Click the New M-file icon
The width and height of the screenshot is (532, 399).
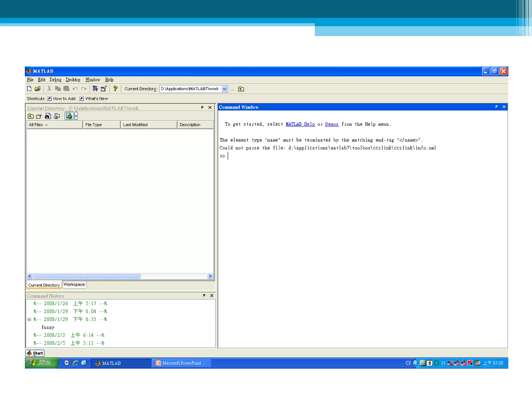pos(29,89)
